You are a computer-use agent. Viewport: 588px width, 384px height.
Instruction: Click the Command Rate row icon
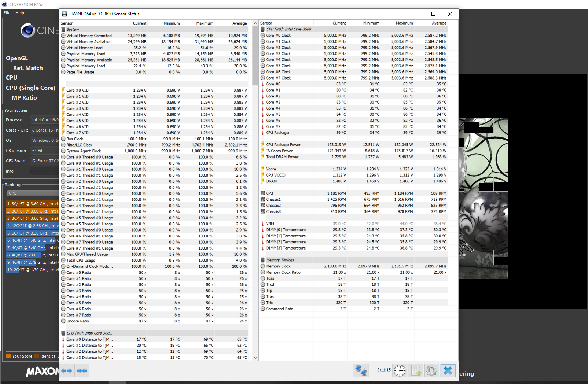click(263, 309)
